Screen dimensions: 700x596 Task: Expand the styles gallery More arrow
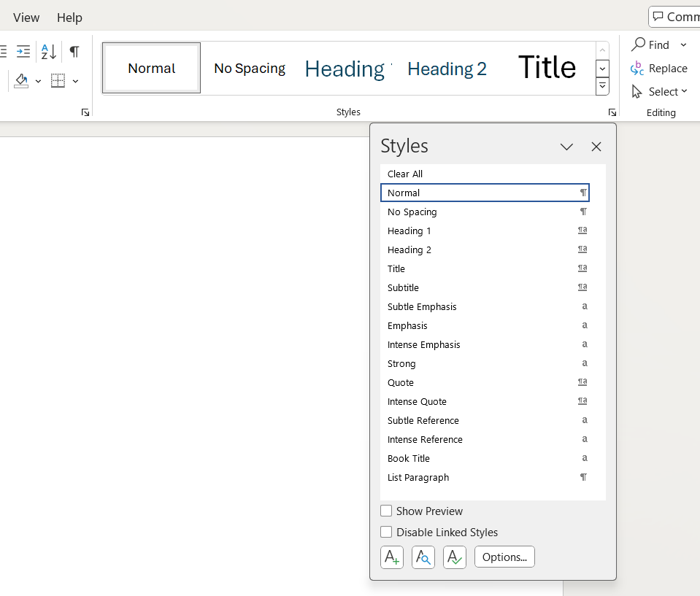click(x=602, y=86)
